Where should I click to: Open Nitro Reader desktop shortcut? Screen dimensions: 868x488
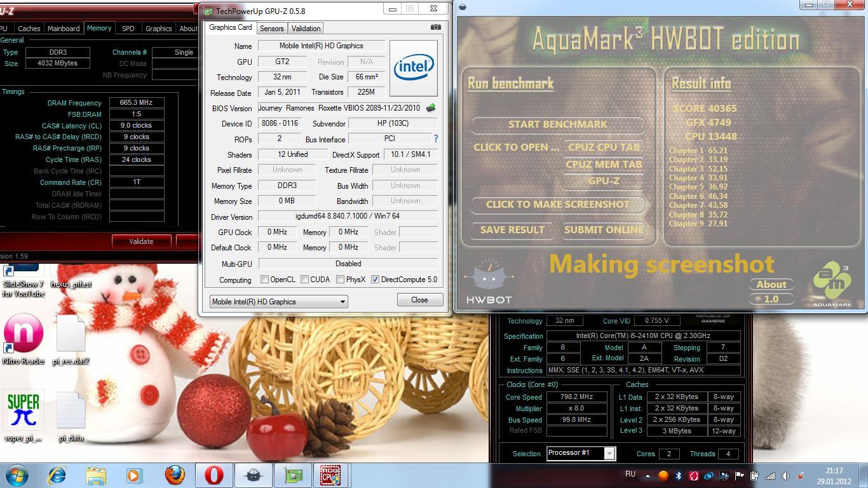point(24,339)
